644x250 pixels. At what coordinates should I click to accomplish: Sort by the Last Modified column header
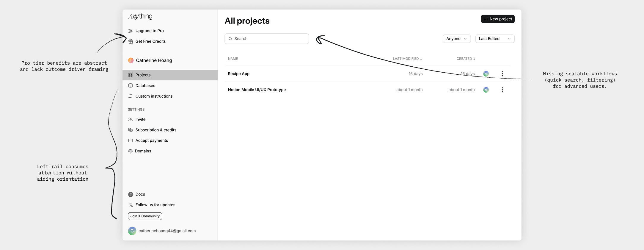[407, 59]
